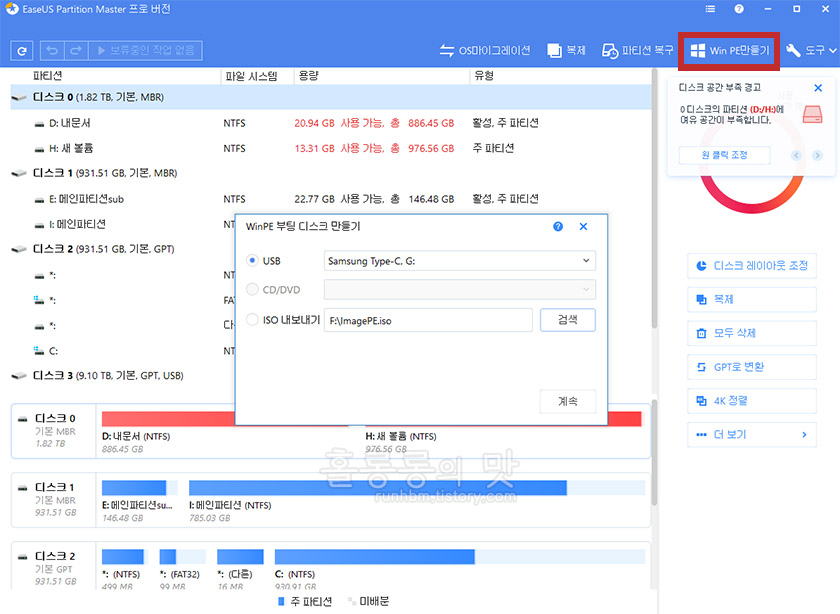Select the H: 새 볼륨 partition row

pos(331,148)
